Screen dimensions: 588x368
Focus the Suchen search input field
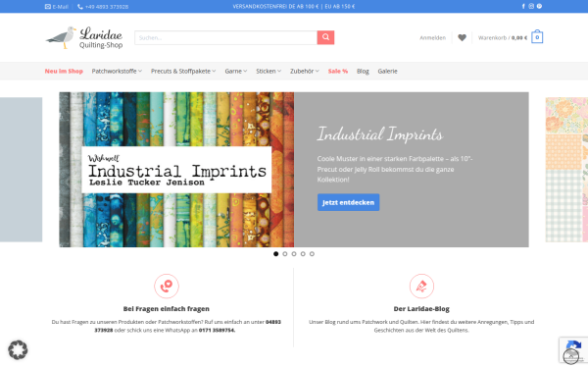coord(225,37)
